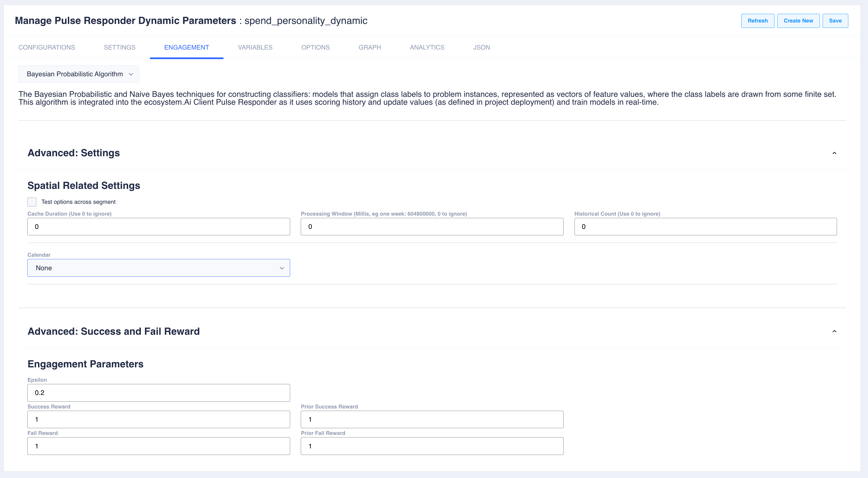This screenshot has width=868, height=478.
Task: Open the Calendar dropdown showing None
Action: pos(158,268)
